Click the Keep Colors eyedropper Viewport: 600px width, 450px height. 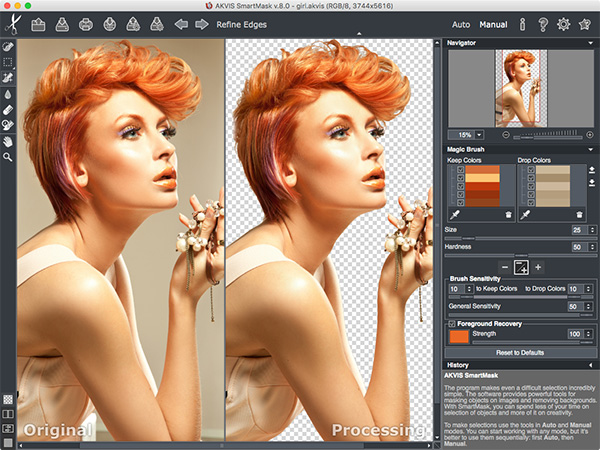(452, 215)
